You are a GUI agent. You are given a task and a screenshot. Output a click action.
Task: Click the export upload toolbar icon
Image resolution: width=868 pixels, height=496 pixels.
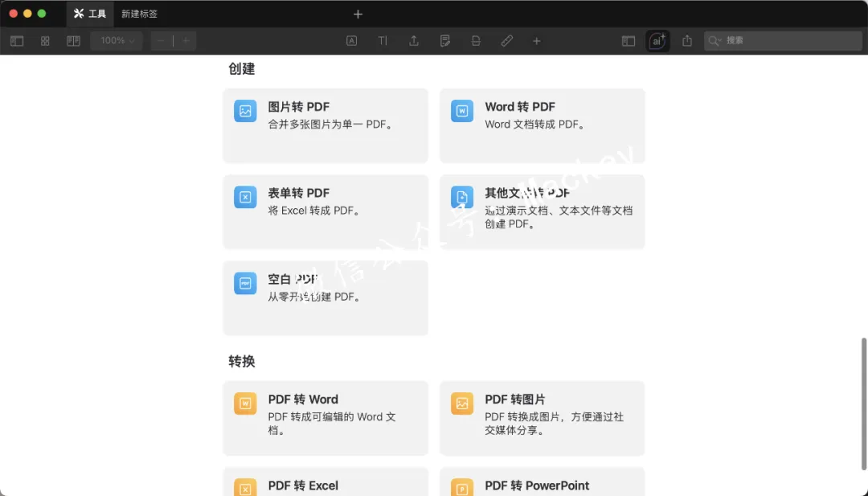coord(414,41)
